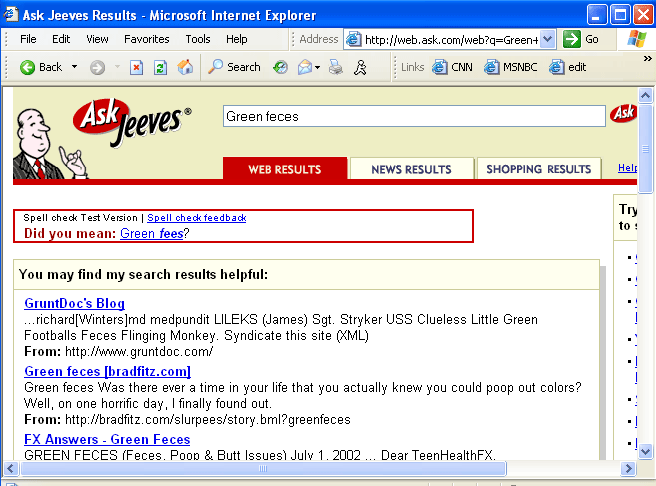Close the Internet Explorer window
Viewport: 656px width, 486px height.
[643, 15]
